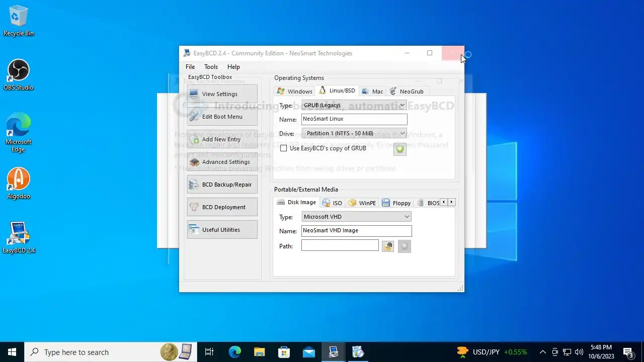Open the Help menu
Screen dimensions: 644x362
coord(233,67)
